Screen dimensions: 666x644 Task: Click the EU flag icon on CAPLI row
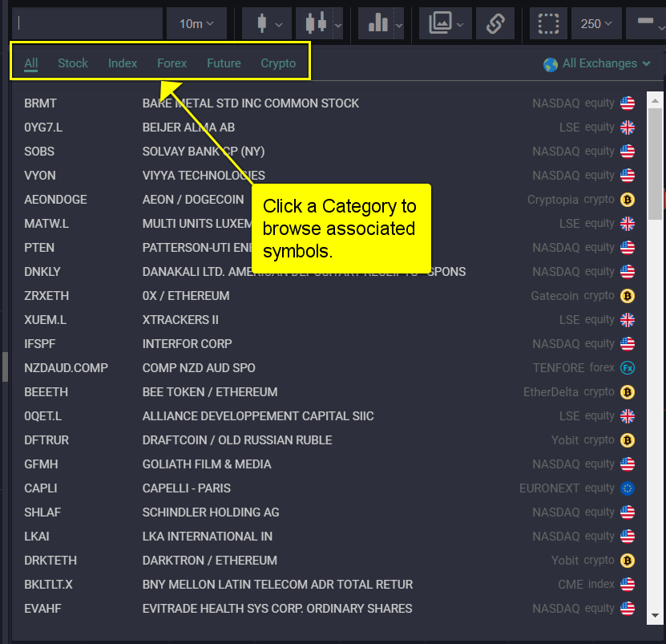(628, 488)
